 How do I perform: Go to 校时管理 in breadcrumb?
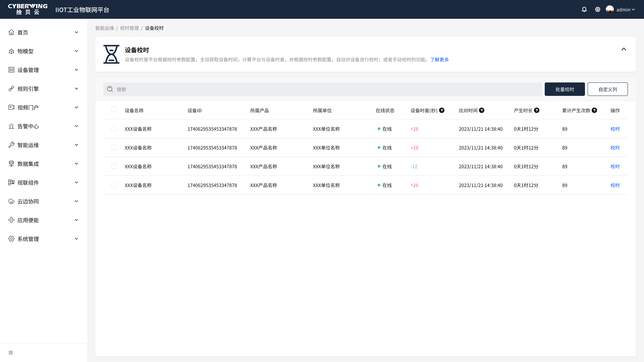[x=129, y=28]
